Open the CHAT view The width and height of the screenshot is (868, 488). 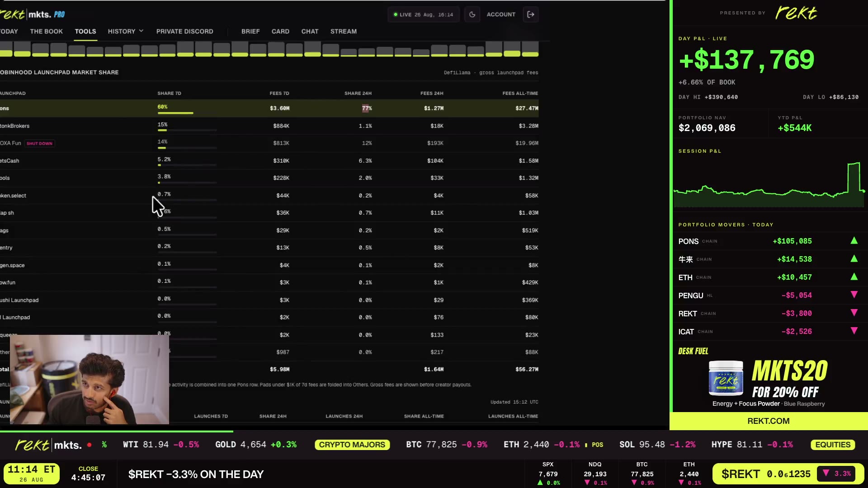310,31
